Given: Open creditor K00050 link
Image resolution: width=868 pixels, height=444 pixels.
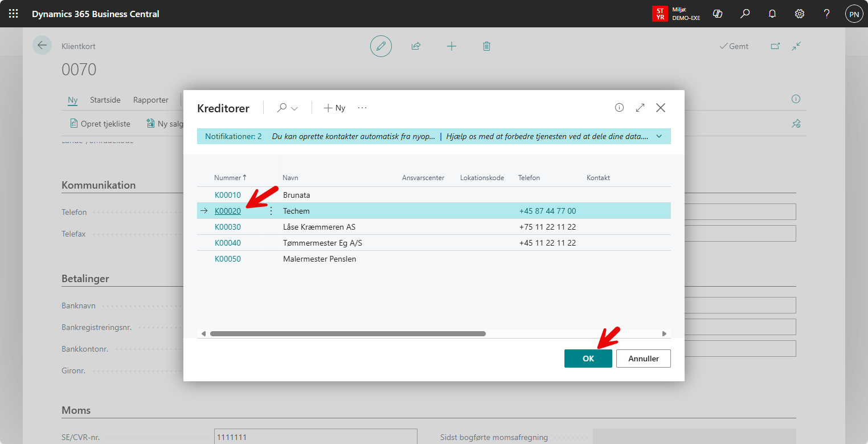Looking at the screenshot, I should coord(228,259).
